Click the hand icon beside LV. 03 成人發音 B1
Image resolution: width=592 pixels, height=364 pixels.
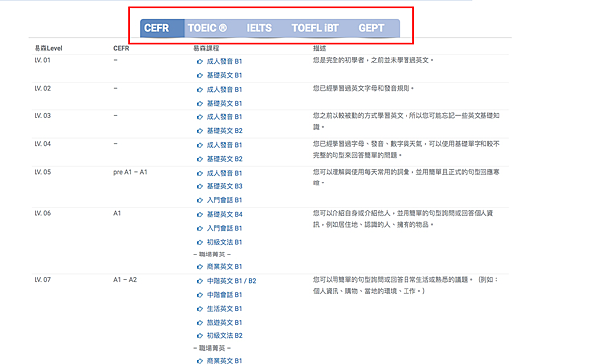200,117
